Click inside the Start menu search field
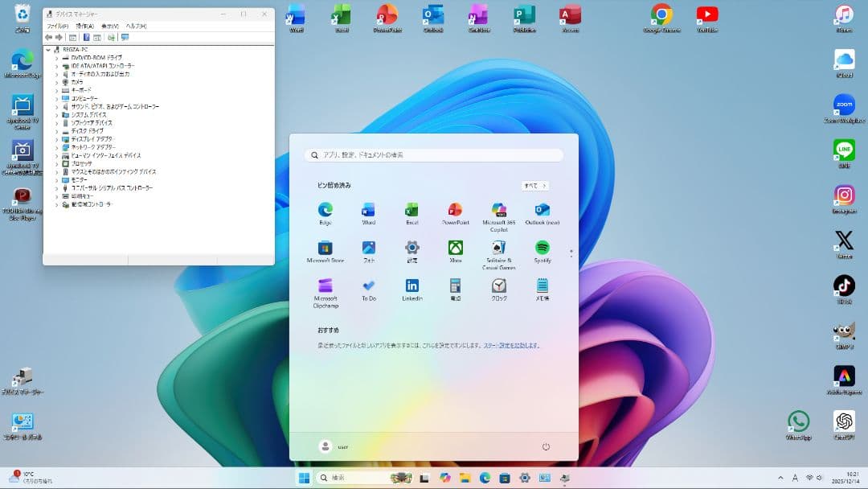868x489 pixels. pyautogui.click(x=434, y=154)
